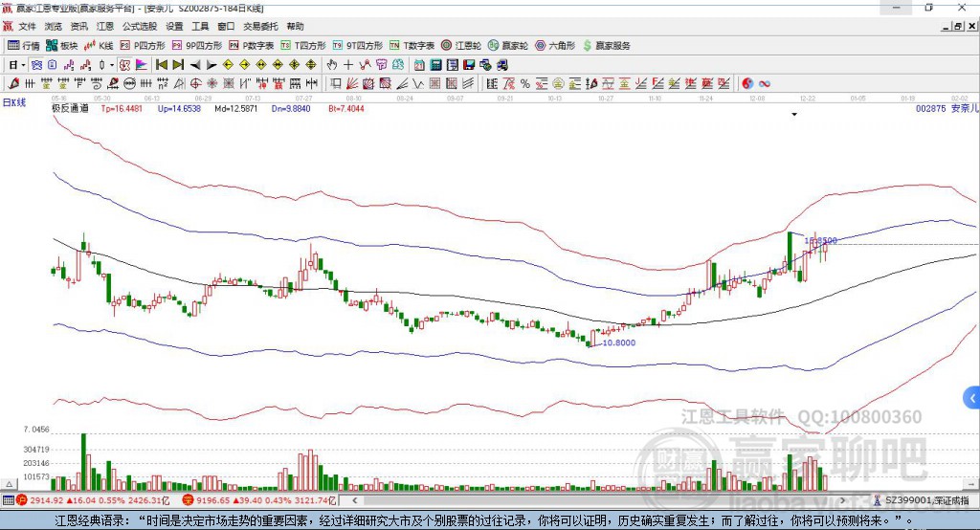Screen dimensions: 980x530
Task: Select the crosshair cursor tool
Action: click(348, 65)
